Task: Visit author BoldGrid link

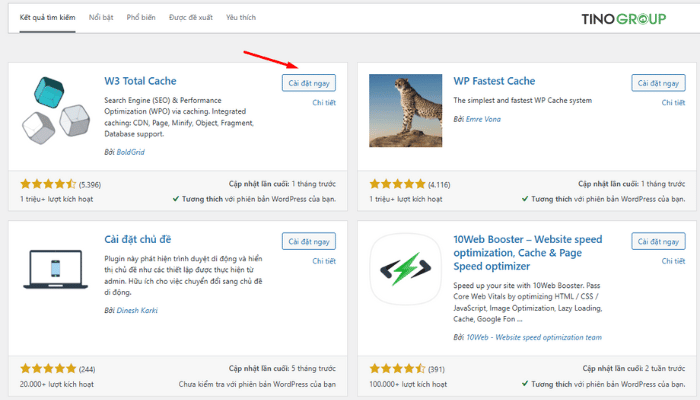Action: pos(130,152)
